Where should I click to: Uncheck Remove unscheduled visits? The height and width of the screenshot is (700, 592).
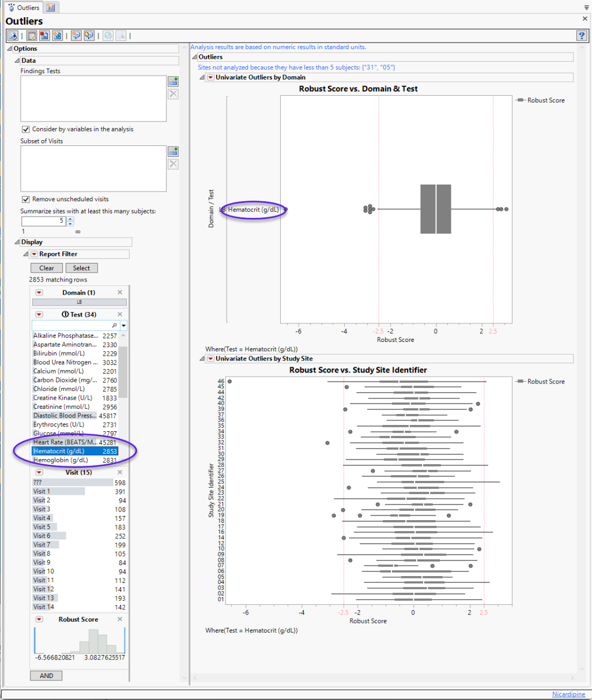pos(25,199)
